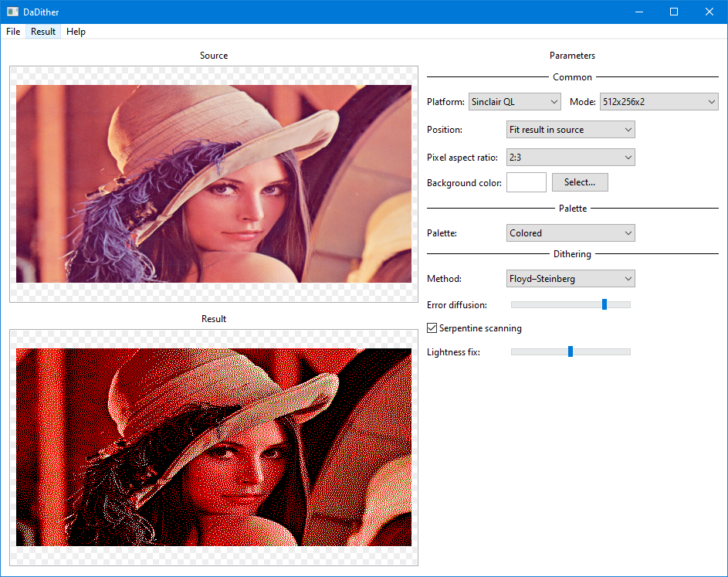
Task: Click the white Background color swatch
Action: point(527,182)
